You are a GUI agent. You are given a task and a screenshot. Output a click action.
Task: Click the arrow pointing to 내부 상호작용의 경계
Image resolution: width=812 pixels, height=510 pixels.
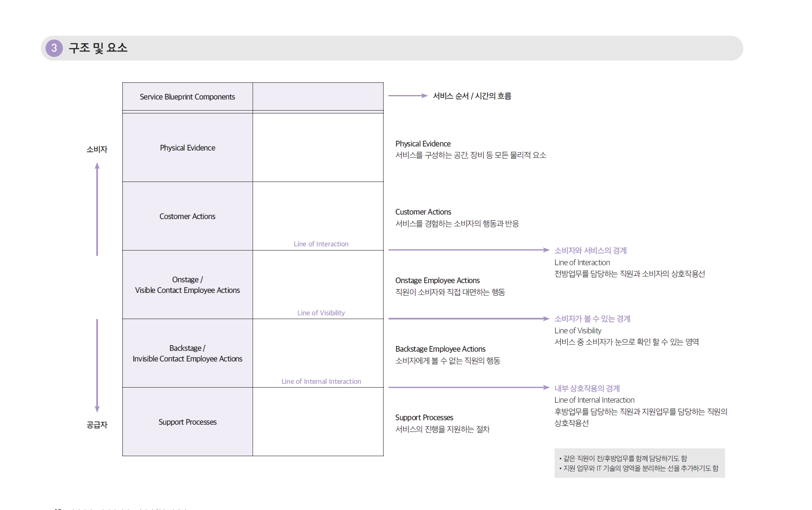(x=468, y=387)
